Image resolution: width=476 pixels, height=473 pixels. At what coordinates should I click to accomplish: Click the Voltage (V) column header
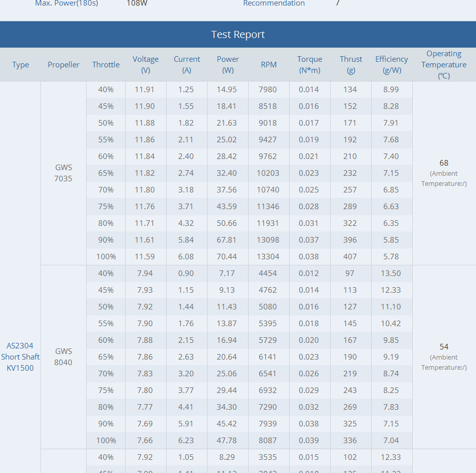pos(146,65)
